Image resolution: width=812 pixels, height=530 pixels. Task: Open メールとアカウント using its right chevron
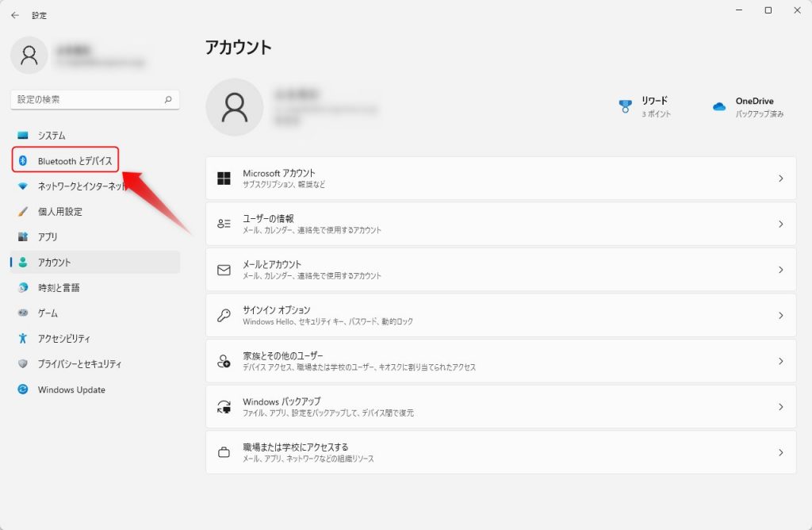[x=781, y=270]
